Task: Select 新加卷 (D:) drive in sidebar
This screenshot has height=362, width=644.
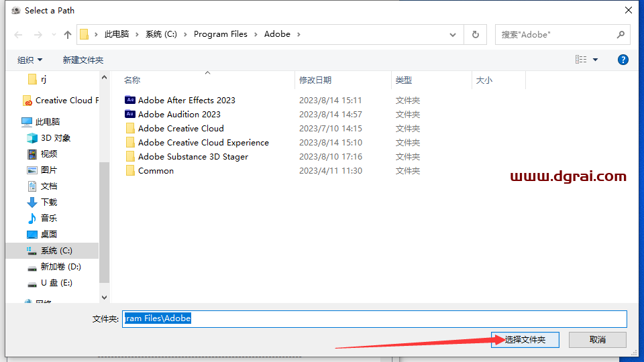Action: (60, 266)
